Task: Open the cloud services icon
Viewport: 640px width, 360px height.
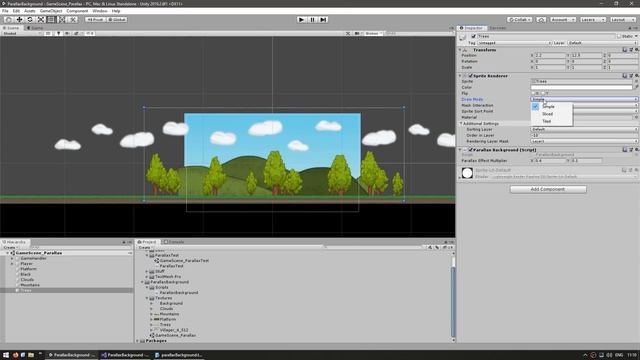Action: point(541,19)
